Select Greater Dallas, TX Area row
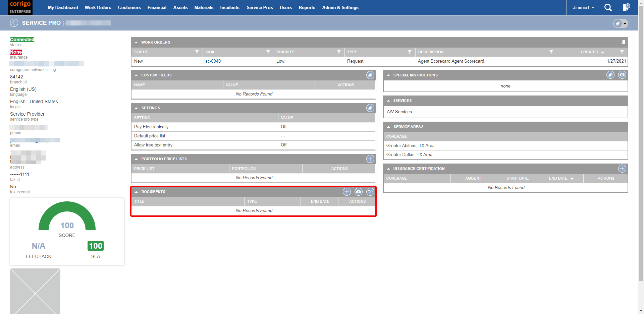This screenshot has width=644, height=314. pyautogui.click(x=505, y=154)
